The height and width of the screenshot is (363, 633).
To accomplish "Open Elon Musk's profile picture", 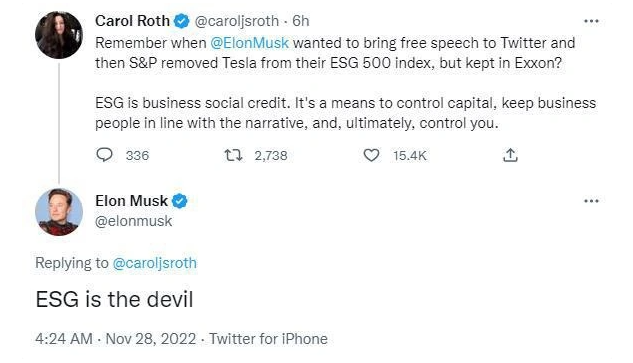I will click(x=59, y=212).
